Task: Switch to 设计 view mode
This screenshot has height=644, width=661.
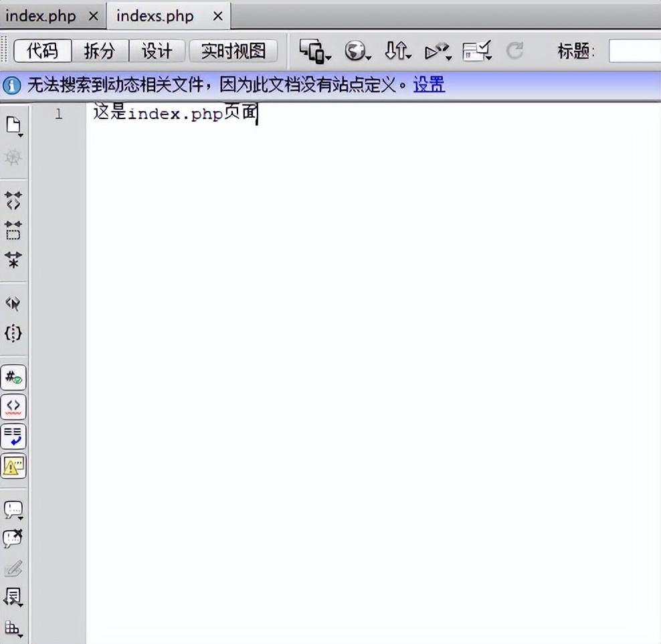Action: [157, 51]
